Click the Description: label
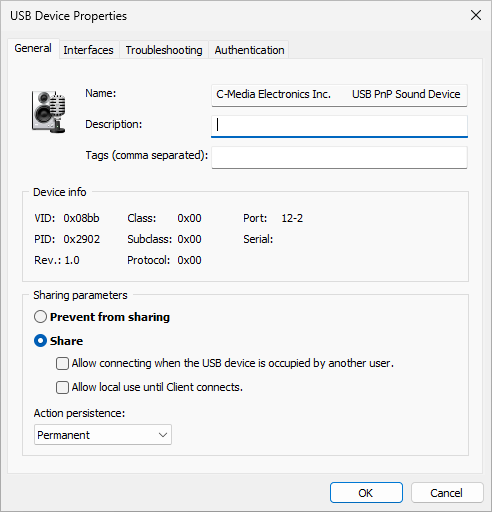Image resolution: width=492 pixels, height=512 pixels. pyautogui.click(x=114, y=124)
